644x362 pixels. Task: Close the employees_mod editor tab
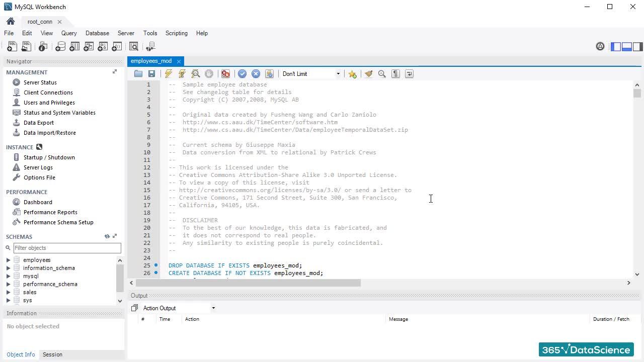pos(179,61)
